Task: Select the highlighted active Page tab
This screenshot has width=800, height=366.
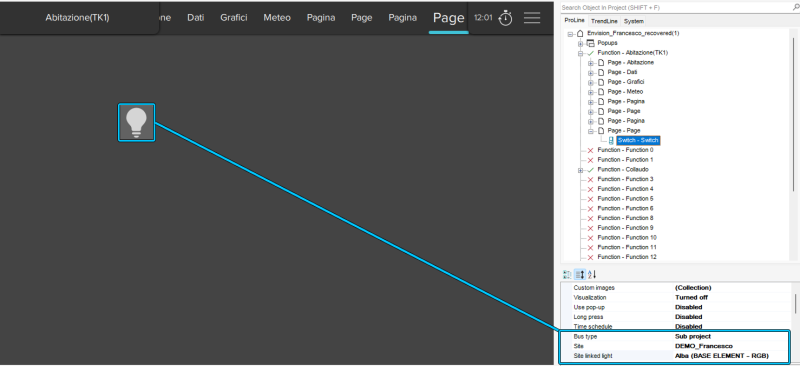Action: [x=448, y=18]
